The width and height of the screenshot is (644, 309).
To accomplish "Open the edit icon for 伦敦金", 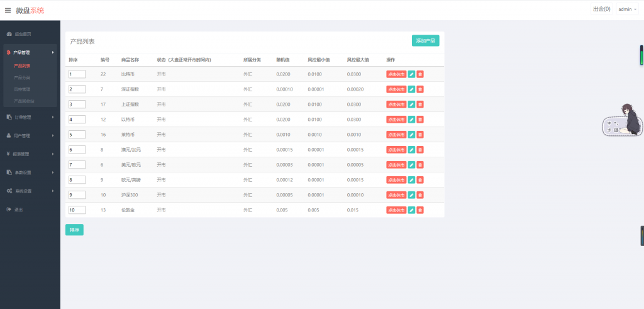I will pyautogui.click(x=411, y=210).
